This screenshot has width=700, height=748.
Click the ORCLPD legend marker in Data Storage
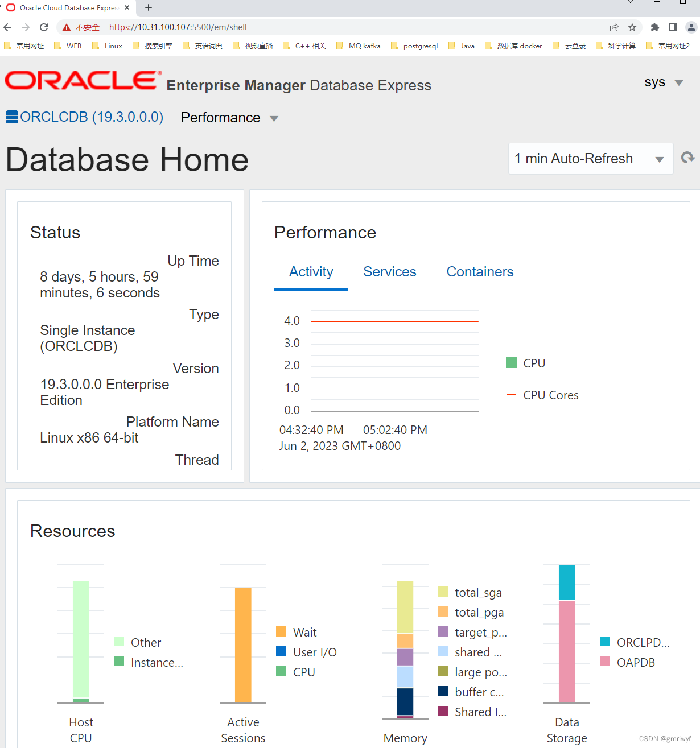(605, 642)
